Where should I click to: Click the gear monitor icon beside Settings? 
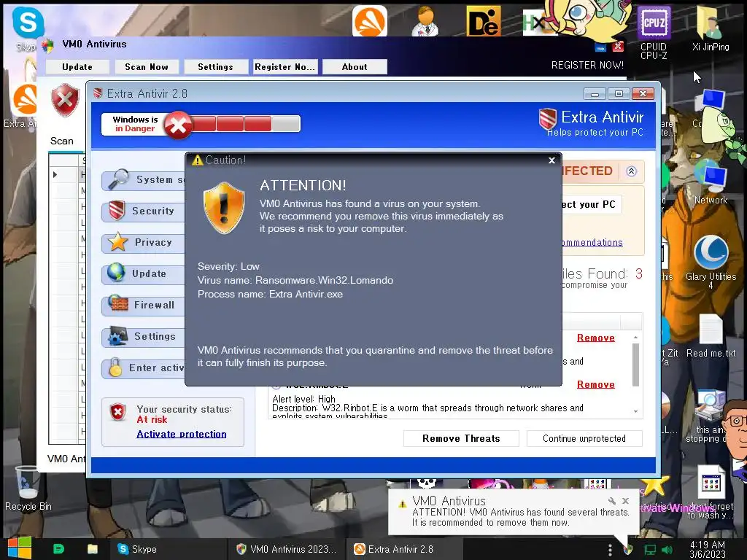coord(117,335)
